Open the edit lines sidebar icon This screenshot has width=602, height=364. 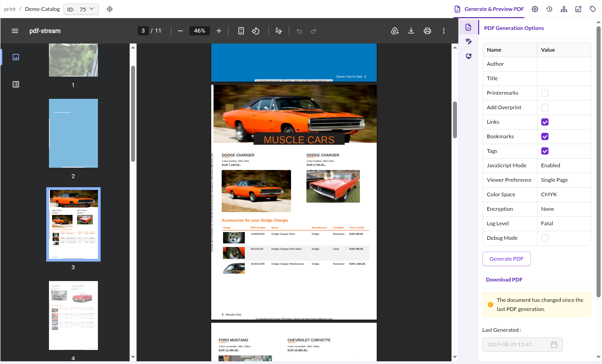click(469, 42)
